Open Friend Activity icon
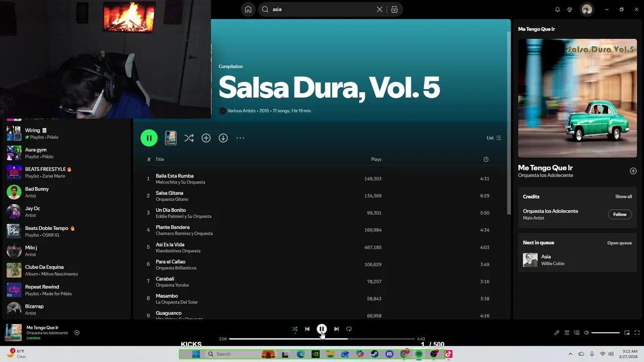 click(570, 10)
